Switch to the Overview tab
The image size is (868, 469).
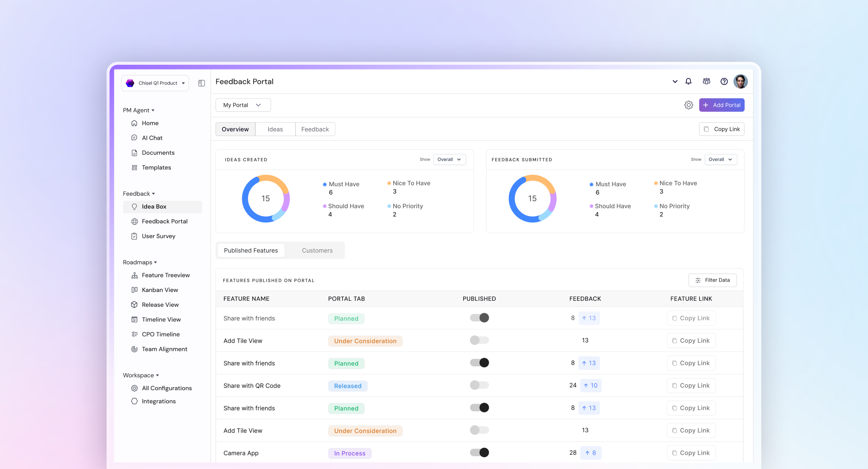point(235,129)
